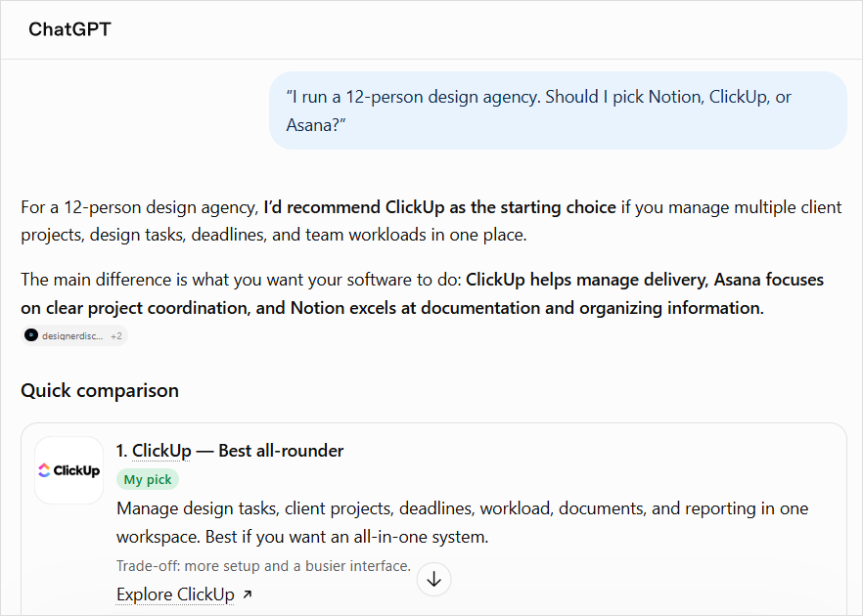Click the My pick badge
The height and width of the screenshot is (616, 863).
click(x=148, y=479)
